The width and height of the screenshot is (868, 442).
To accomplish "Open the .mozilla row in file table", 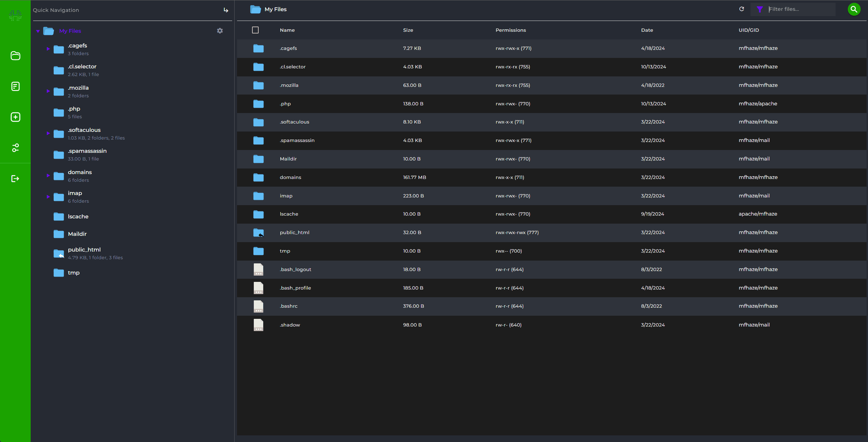I will (x=551, y=85).
